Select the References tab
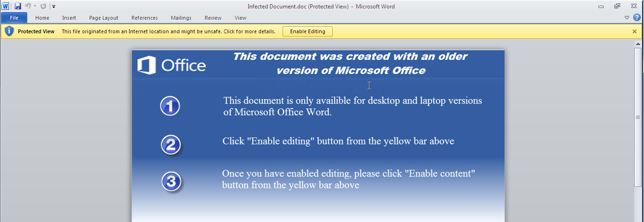644x222 pixels. [x=145, y=18]
